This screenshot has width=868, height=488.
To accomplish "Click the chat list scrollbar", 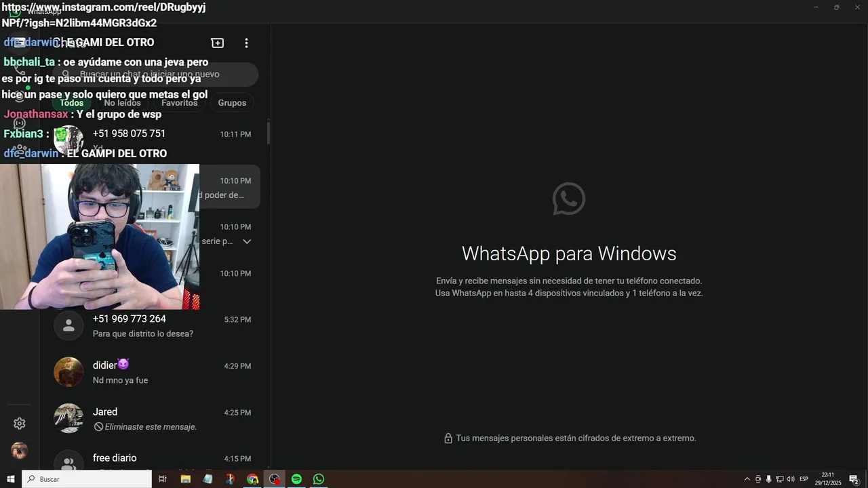I will point(269,133).
